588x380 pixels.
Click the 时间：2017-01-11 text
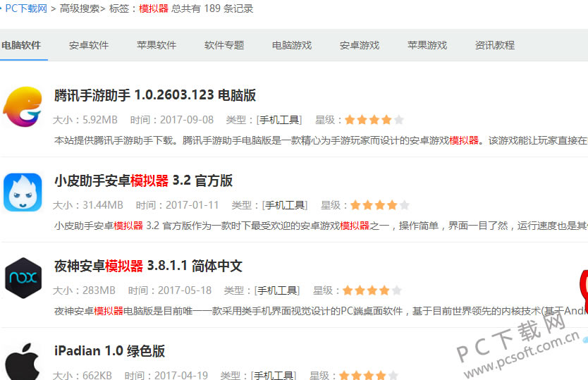click(x=178, y=205)
